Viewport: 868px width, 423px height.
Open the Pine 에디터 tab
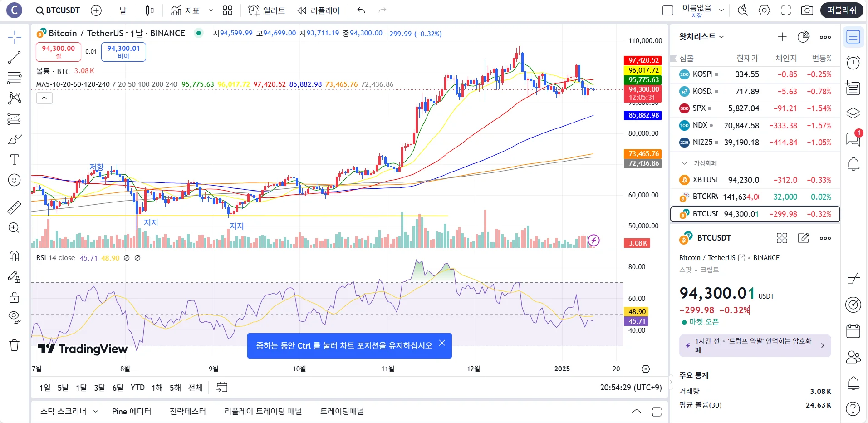132,412
